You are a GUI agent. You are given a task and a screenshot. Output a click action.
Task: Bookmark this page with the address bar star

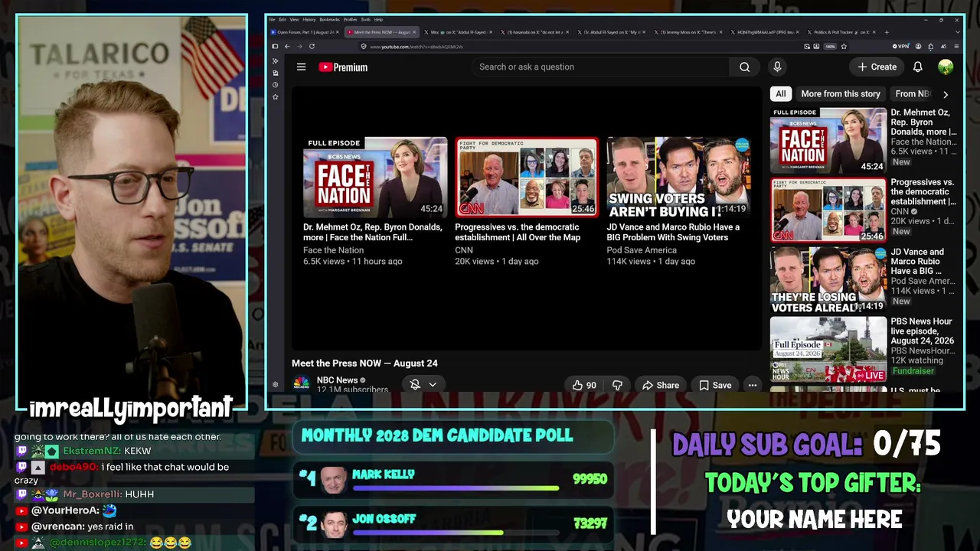point(844,47)
